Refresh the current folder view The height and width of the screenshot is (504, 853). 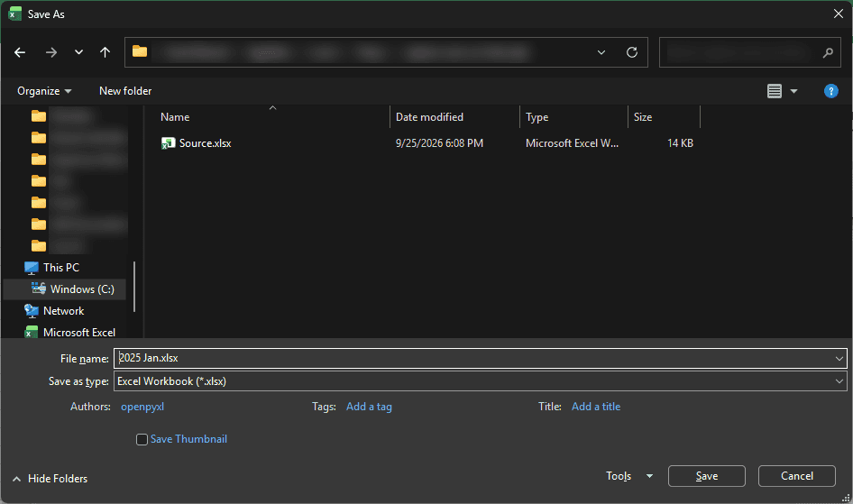click(x=631, y=52)
